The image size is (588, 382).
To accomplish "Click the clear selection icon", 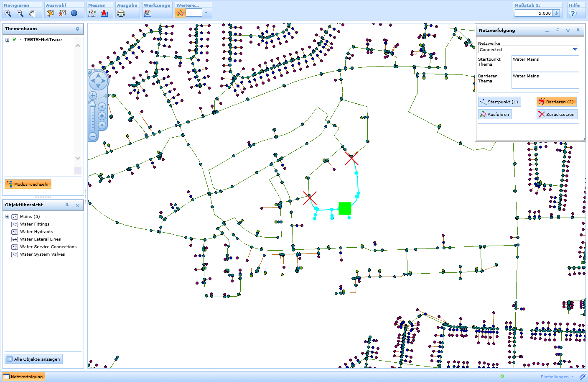I will [x=62, y=13].
